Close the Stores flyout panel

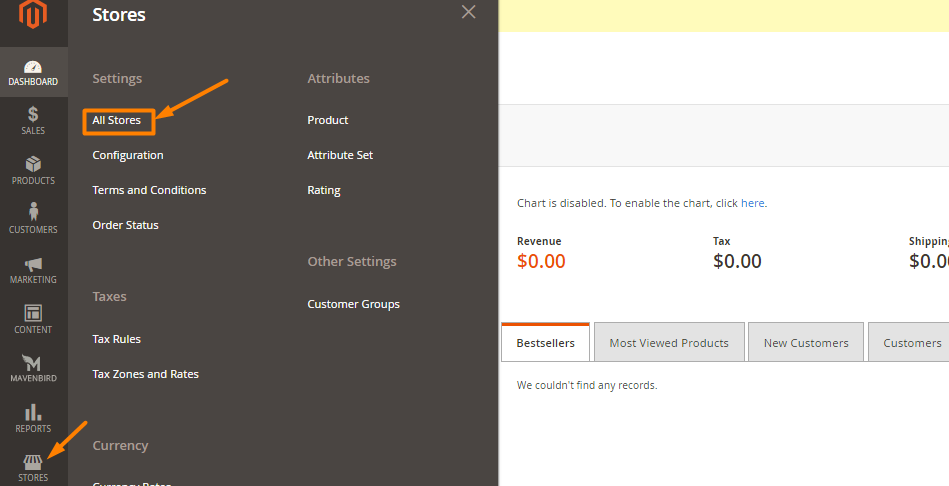pos(468,12)
